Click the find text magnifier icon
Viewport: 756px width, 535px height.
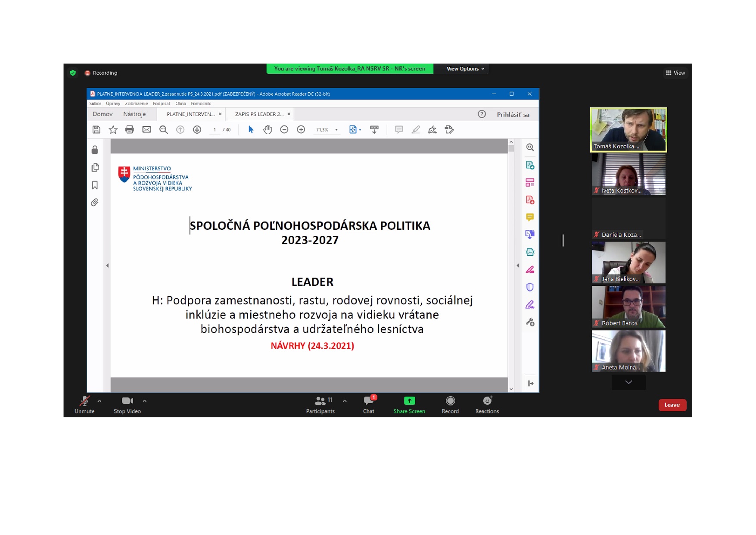coord(163,130)
